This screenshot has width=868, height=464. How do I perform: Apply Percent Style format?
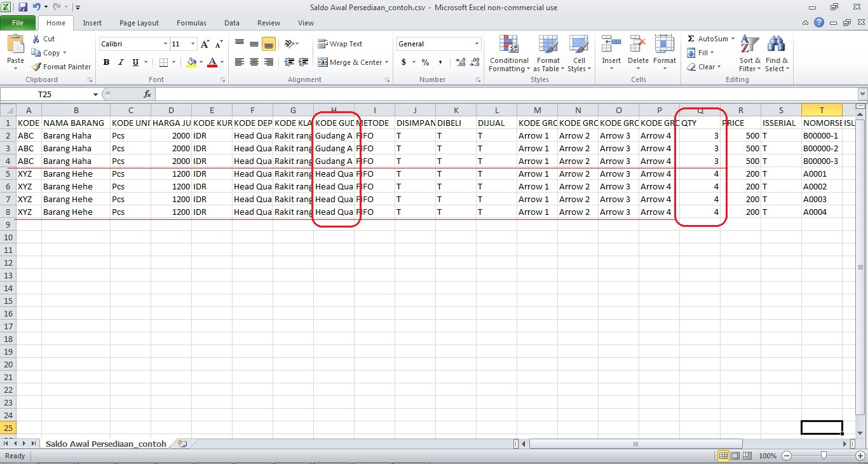[426, 62]
